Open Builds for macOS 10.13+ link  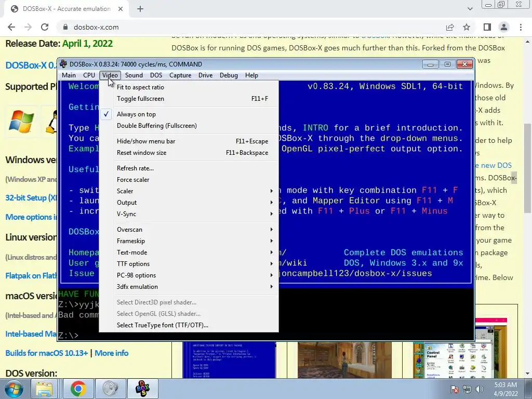pos(46,353)
